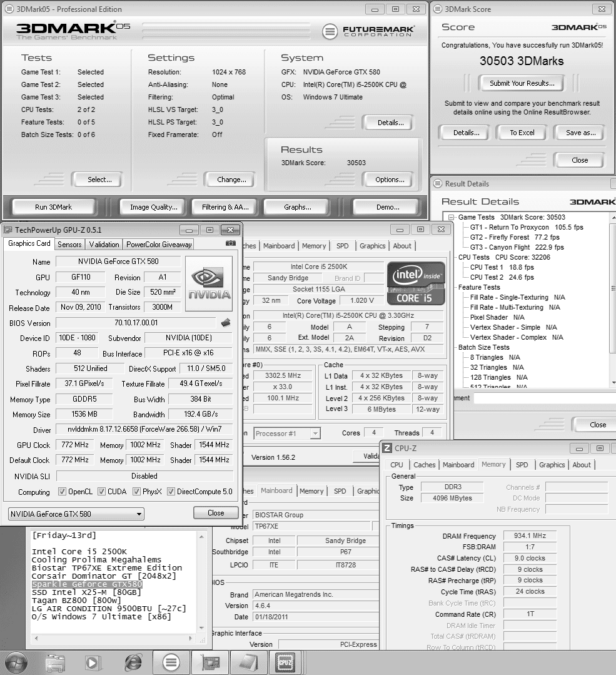Select the CPU Test 2 row

coord(502,277)
